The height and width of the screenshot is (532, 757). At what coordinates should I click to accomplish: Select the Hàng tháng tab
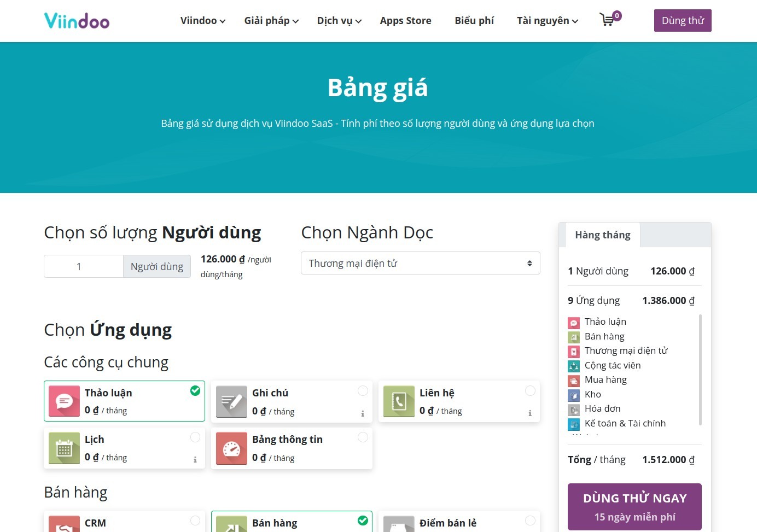tap(603, 235)
